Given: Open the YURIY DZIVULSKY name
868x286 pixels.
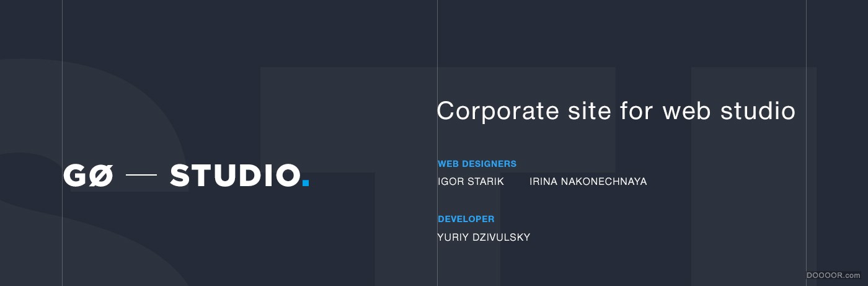Looking at the screenshot, I should (x=484, y=237).
